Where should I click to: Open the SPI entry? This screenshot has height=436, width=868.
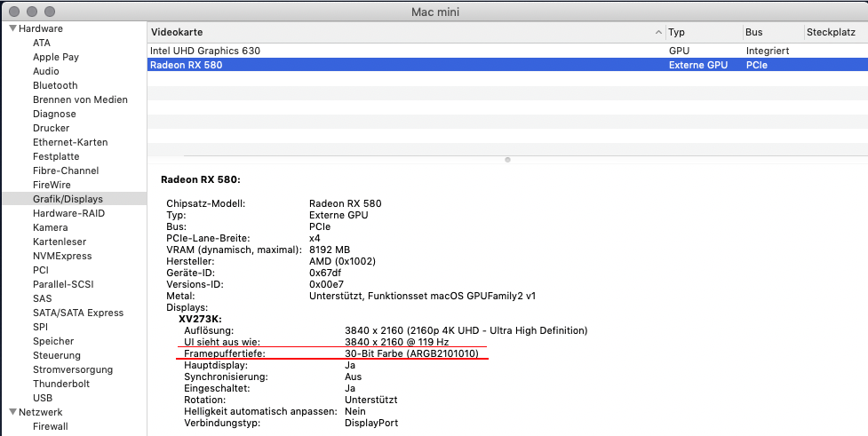pos(40,327)
